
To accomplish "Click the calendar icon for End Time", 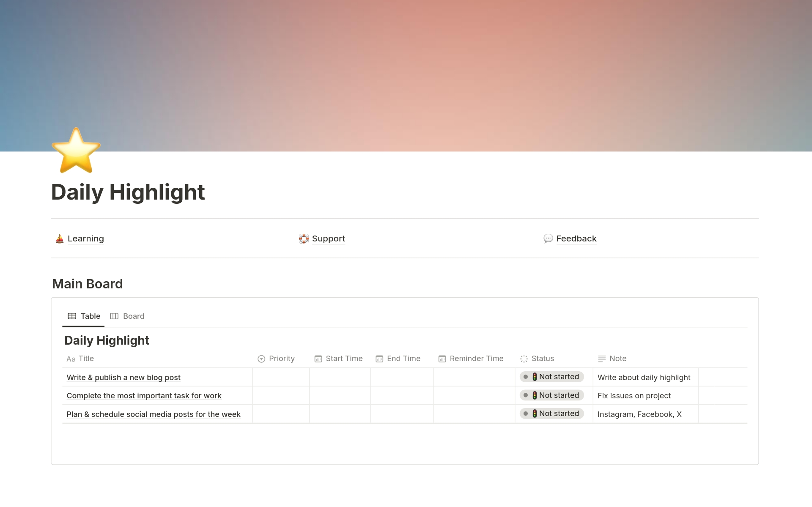I will 379,359.
